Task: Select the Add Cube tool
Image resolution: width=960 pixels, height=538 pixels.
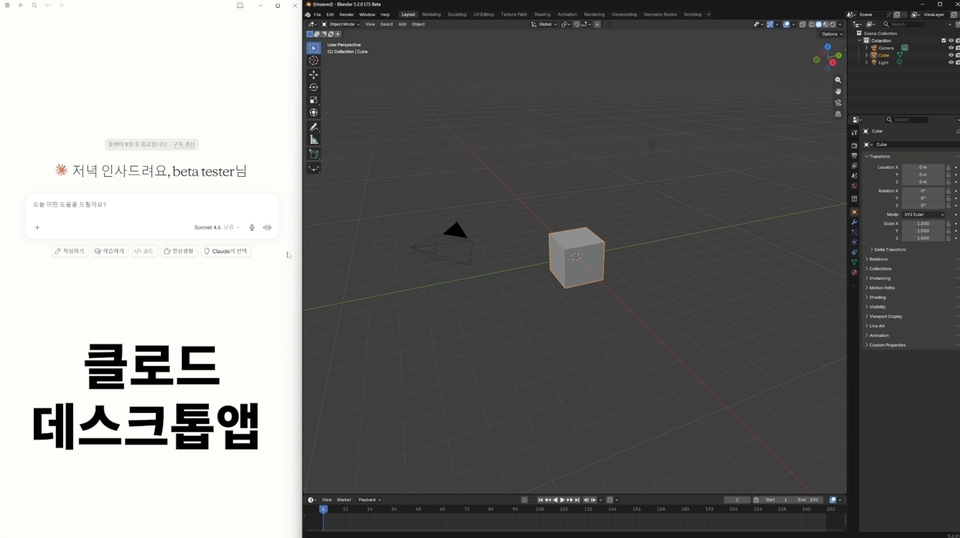Action: click(313, 154)
